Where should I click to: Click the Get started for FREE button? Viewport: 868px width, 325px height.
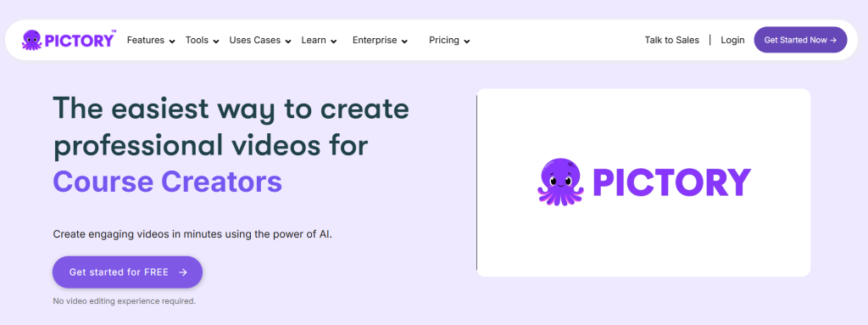click(127, 272)
